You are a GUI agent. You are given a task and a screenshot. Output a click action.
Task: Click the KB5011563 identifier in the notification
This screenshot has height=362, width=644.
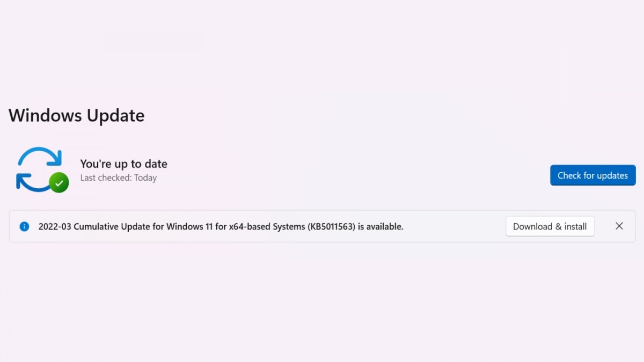tap(332, 226)
